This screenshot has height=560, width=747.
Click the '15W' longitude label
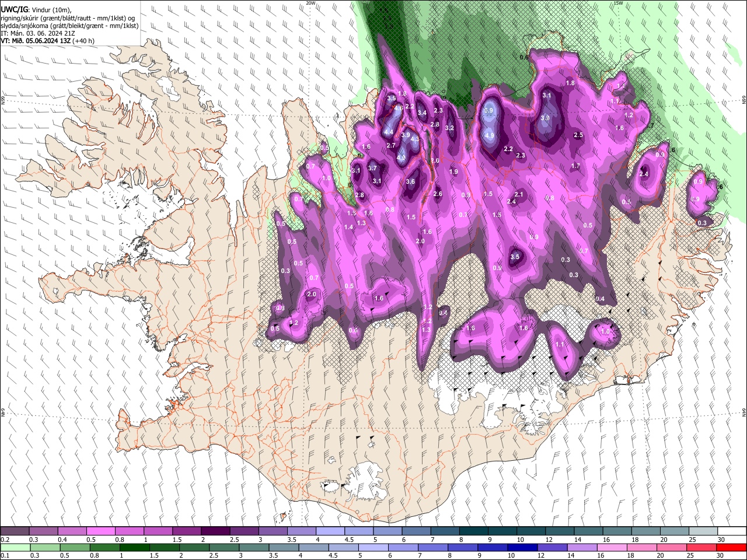click(x=617, y=3)
